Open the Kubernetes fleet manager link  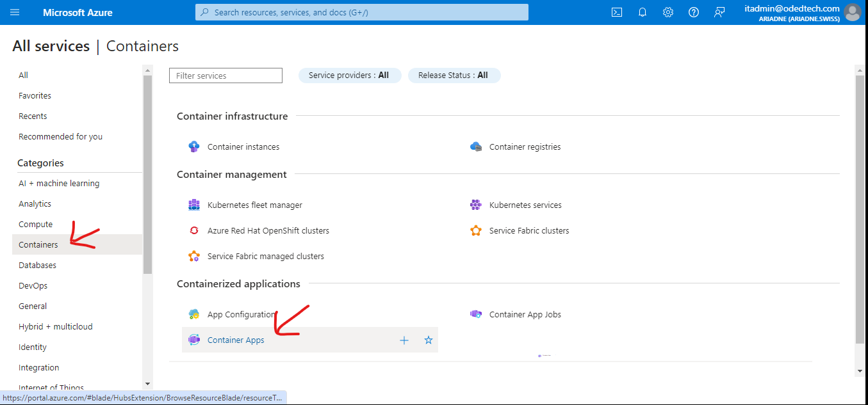[255, 205]
